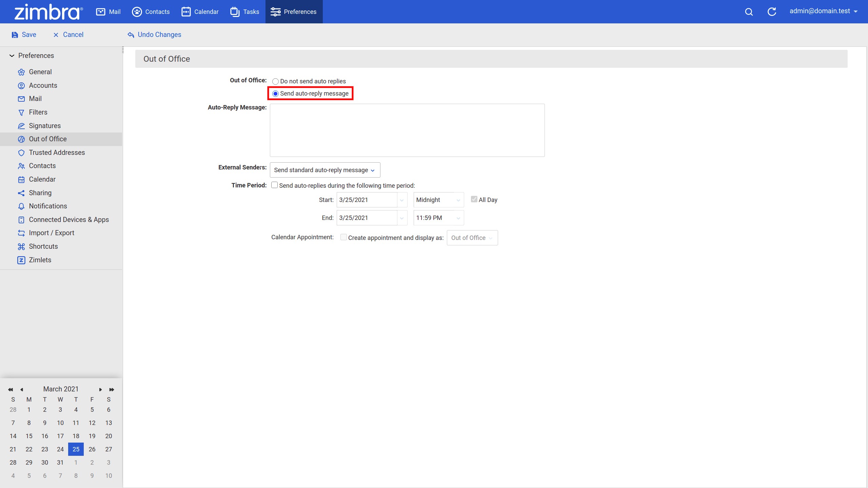Enable 'Create appointment and display as' checkbox

(343, 237)
